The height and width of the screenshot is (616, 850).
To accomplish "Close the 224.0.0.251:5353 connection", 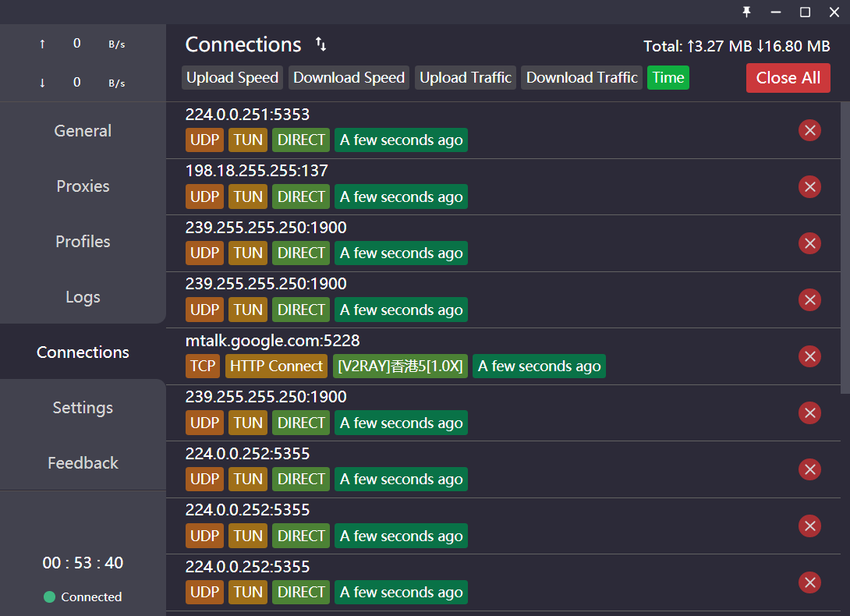I will (x=809, y=130).
